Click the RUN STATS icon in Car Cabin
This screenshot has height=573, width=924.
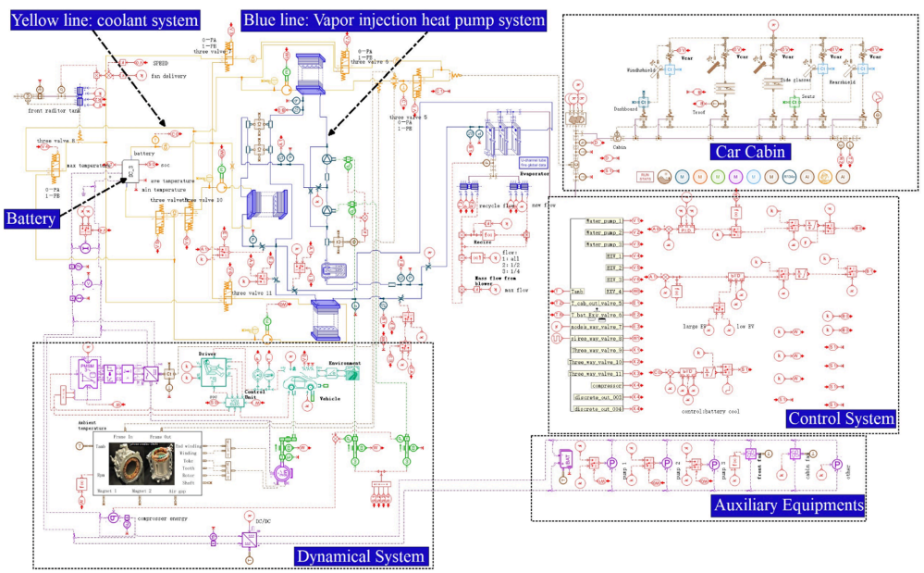pos(645,176)
